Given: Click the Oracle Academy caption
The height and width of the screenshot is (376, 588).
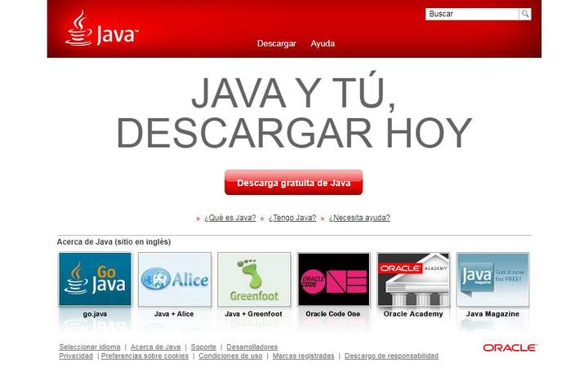Looking at the screenshot, I should pyautogui.click(x=413, y=314).
